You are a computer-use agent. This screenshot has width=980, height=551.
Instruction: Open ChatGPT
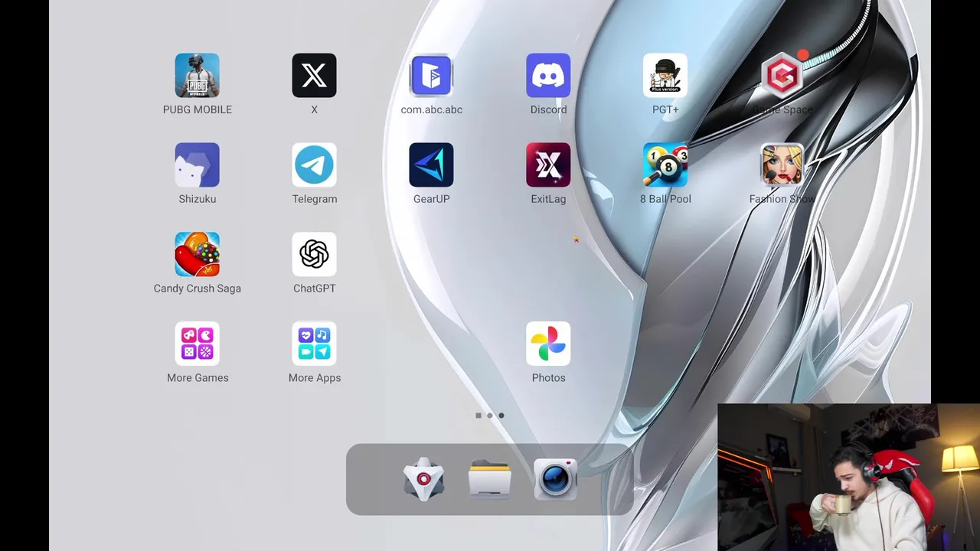click(314, 254)
